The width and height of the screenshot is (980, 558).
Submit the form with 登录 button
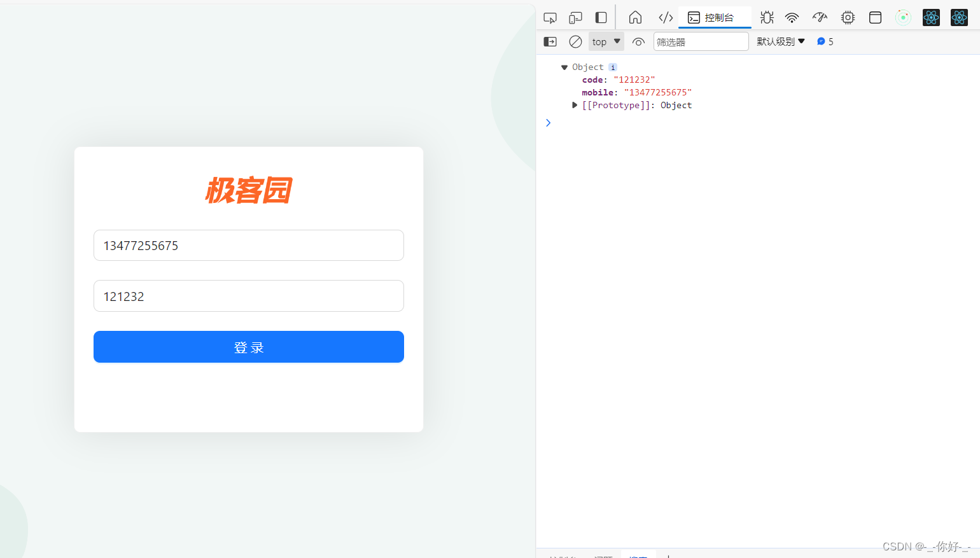pyautogui.click(x=249, y=347)
